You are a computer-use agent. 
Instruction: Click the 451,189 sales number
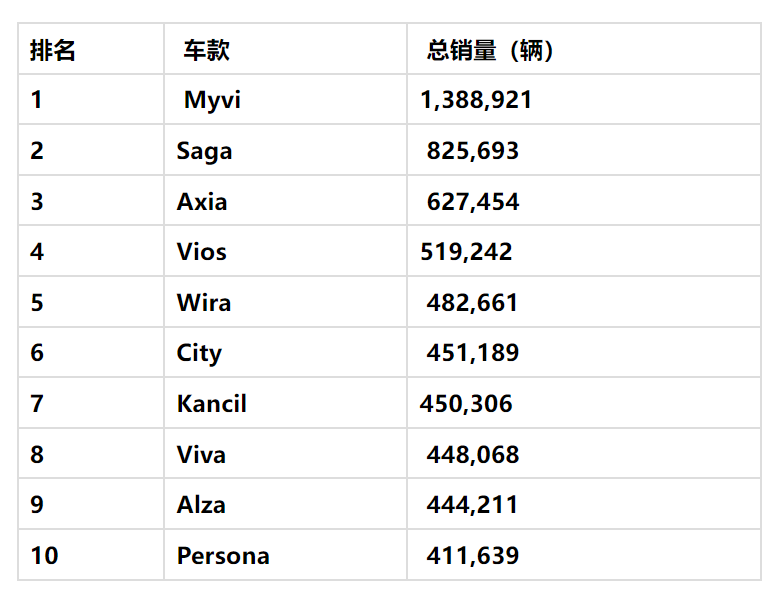click(x=472, y=353)
